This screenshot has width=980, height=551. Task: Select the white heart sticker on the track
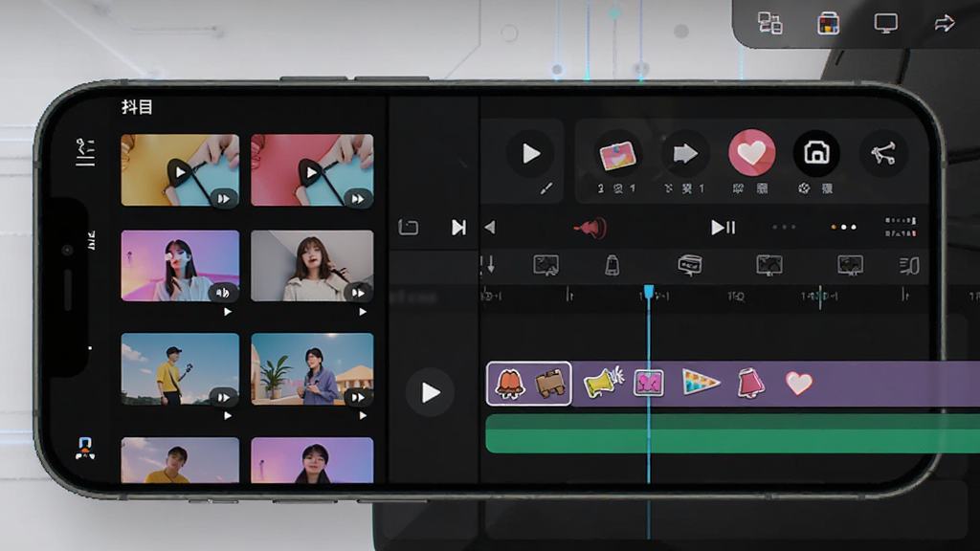(x=799, y=383)
